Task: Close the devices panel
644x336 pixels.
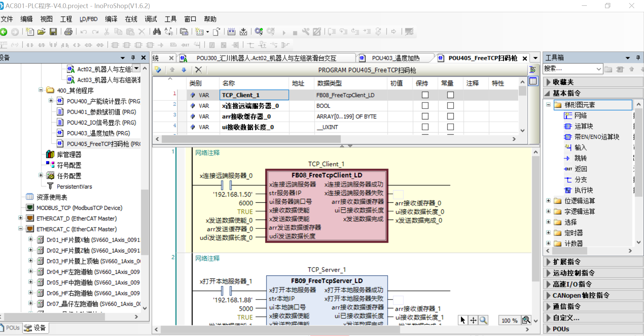Action: tap(143, 58)
